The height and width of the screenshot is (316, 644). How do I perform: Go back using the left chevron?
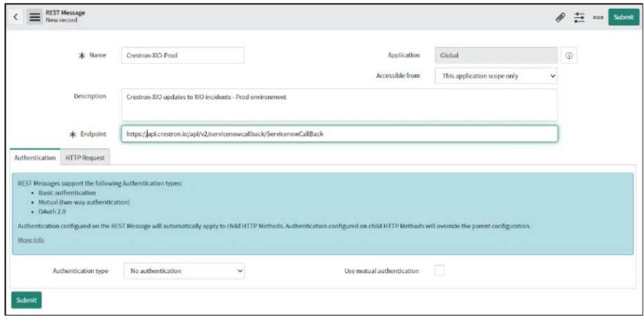click(15, 17)
